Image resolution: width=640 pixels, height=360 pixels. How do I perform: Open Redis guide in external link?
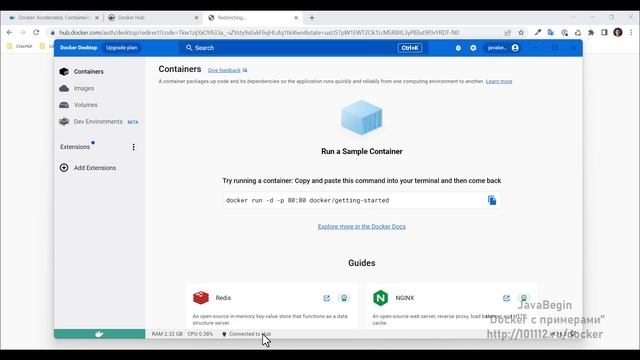[327, 298]
